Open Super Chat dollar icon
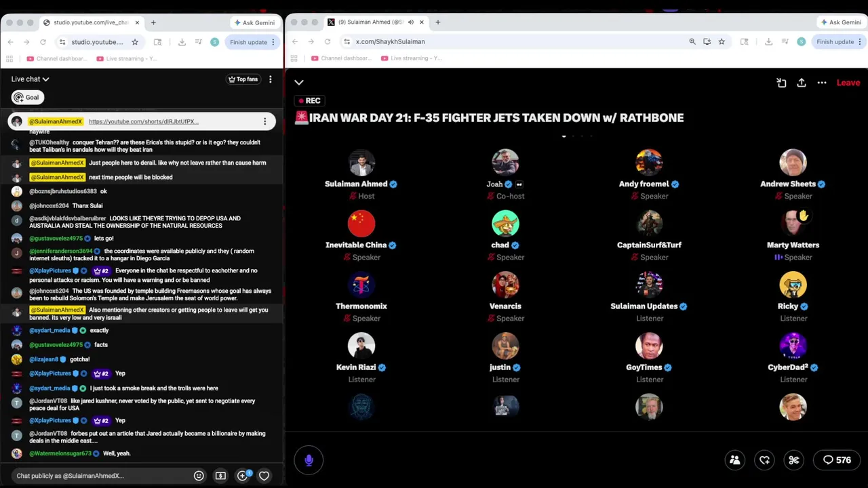 pos(220,476)
